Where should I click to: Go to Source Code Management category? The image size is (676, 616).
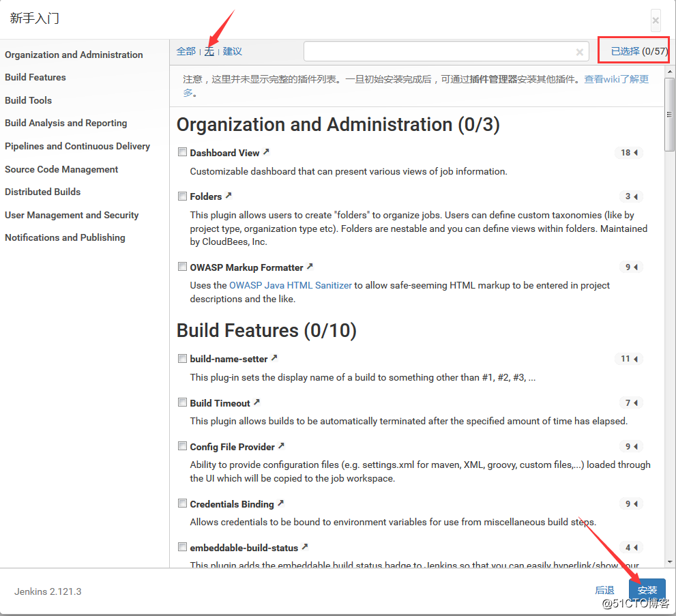click(x=61, y=169)
